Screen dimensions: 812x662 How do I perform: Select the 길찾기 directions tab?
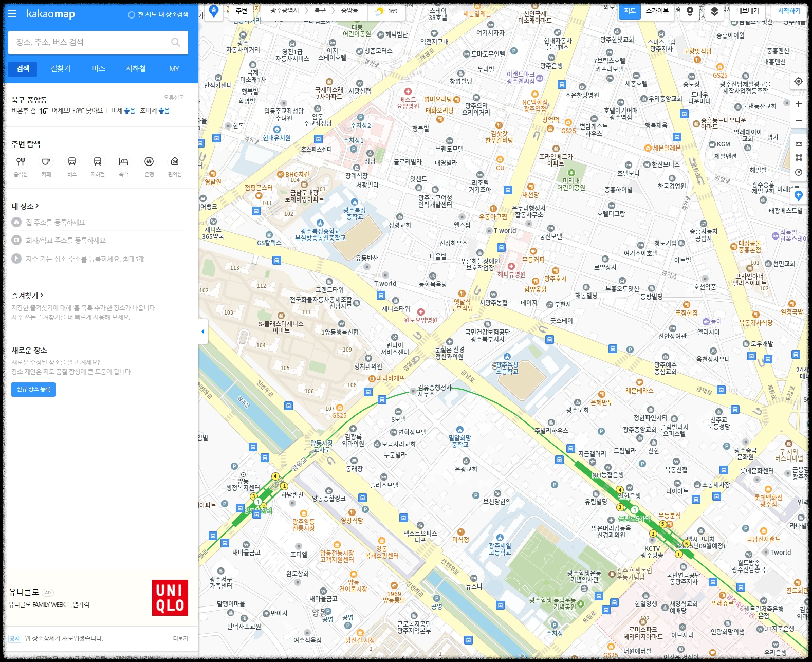[61, 69]
